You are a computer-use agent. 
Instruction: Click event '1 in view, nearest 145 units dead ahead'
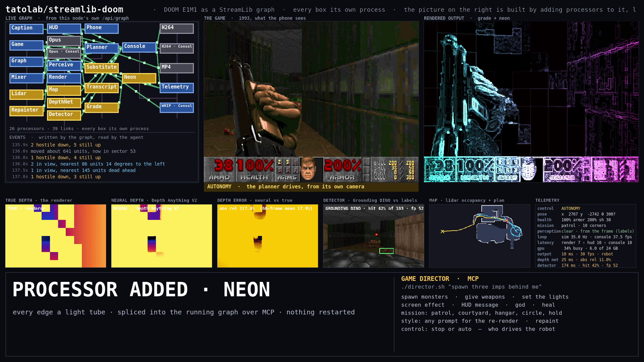coord(83,170)
